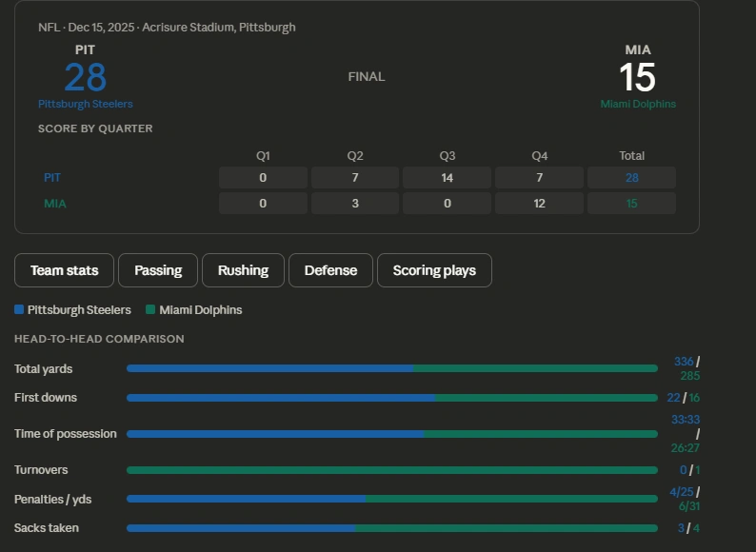
Task: Switch to the Passing tab
Action: tap(158, 270)
